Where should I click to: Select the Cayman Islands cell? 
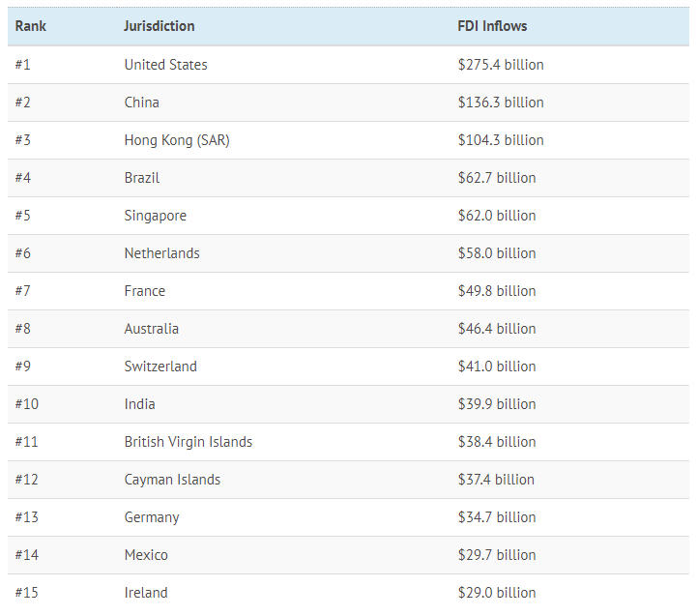point(172,480)
